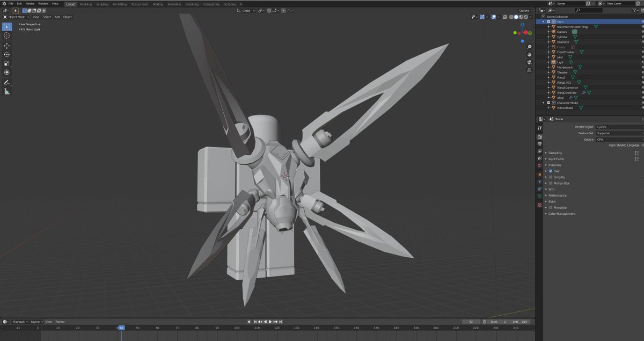This screenshot has height=341, width=644.
Task: Open the World properties tab icon
Action: click(539, 165)
